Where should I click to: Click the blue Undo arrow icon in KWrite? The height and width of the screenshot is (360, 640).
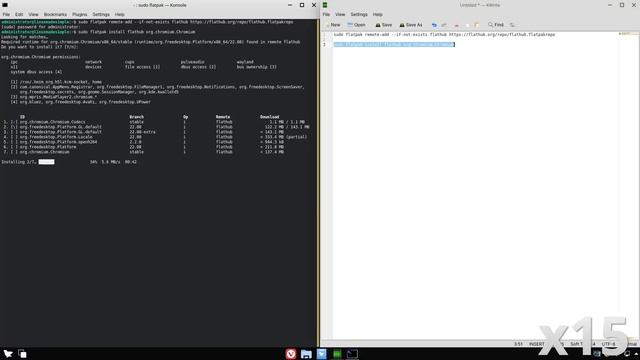pyautogui.click(x=434, y=25)
